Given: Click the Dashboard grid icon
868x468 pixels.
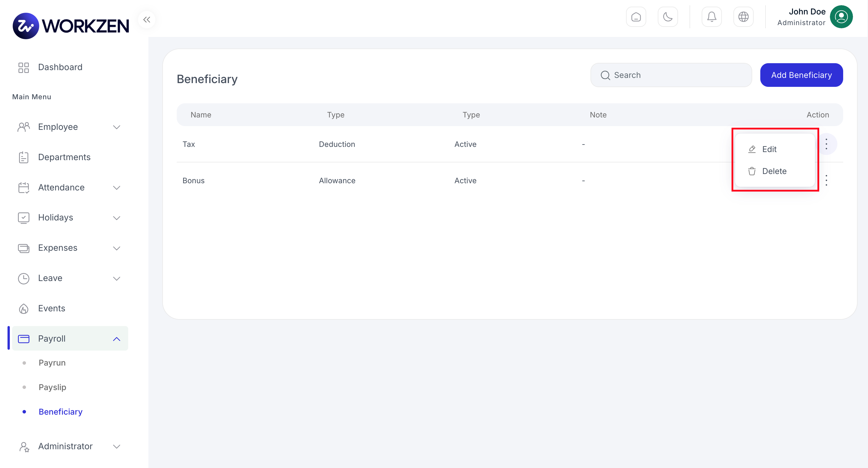Looking at the screenshot, I should coord(24,67).
